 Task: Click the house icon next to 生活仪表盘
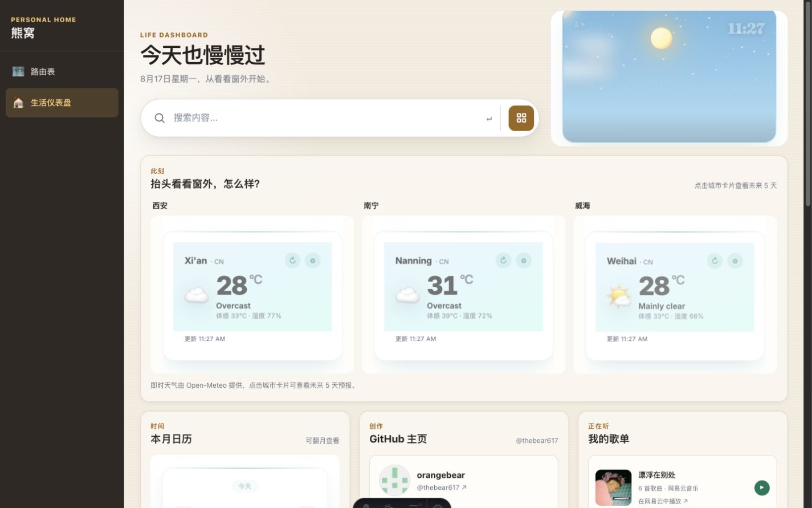coord(18,103)
